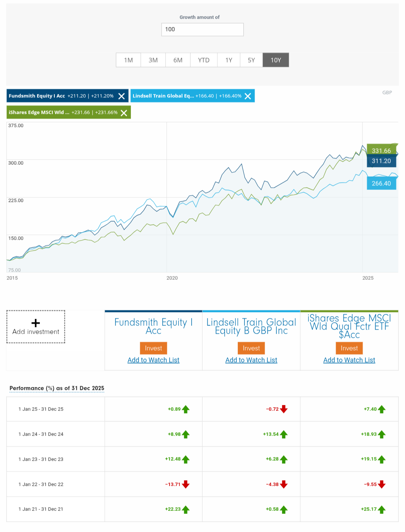This screenshot has height=532, width=405.
Task: Remove iShares Edge MSCI Wld from chart
Action: click(124, 113)
